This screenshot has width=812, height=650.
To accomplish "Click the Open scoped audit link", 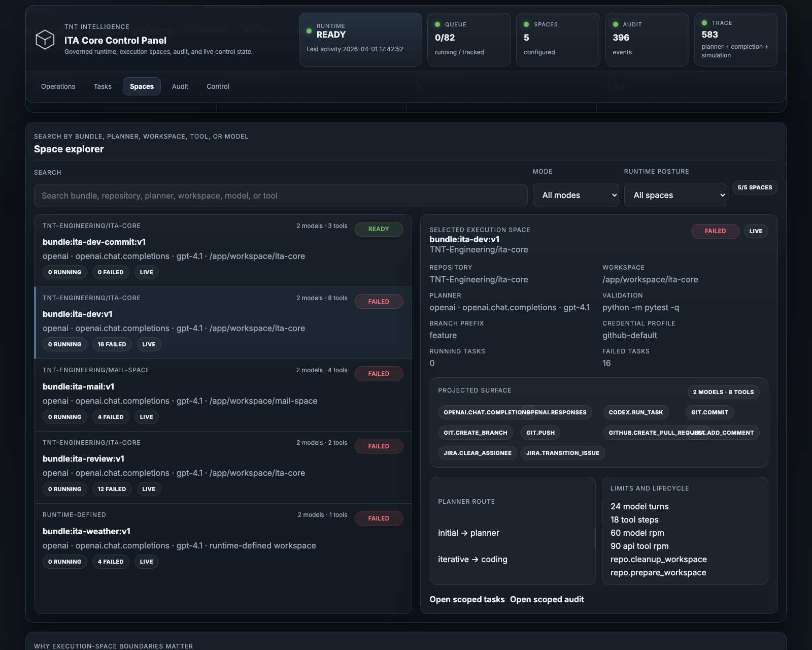I will coord(547,599).
